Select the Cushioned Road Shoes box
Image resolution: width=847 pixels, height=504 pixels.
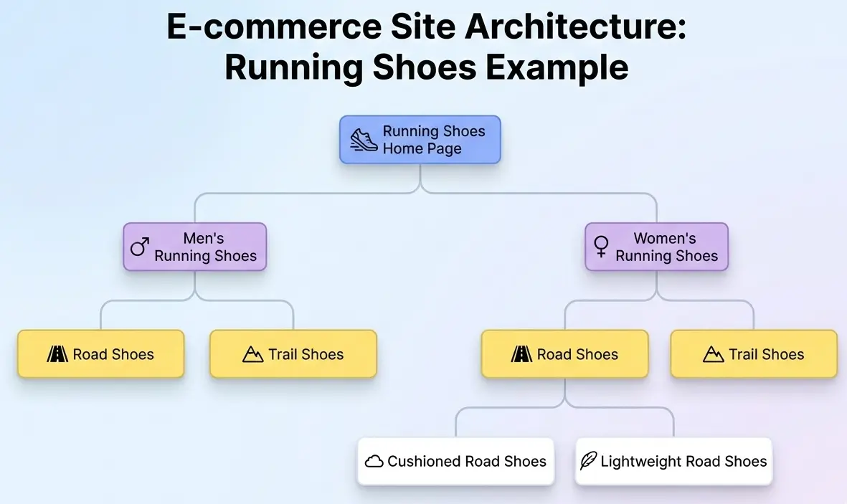(x=456, y=461)
